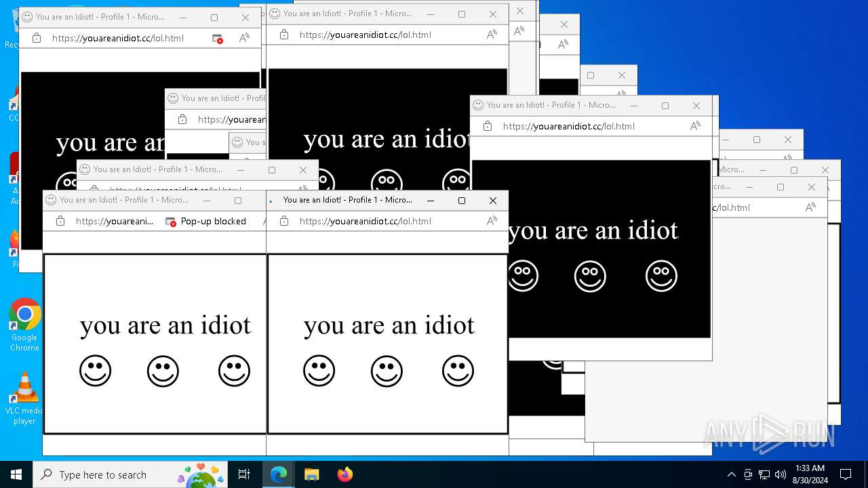Click the lock icon in the top-left window's address bar
This screenshot has width=868, height=488.
[37, 38]
